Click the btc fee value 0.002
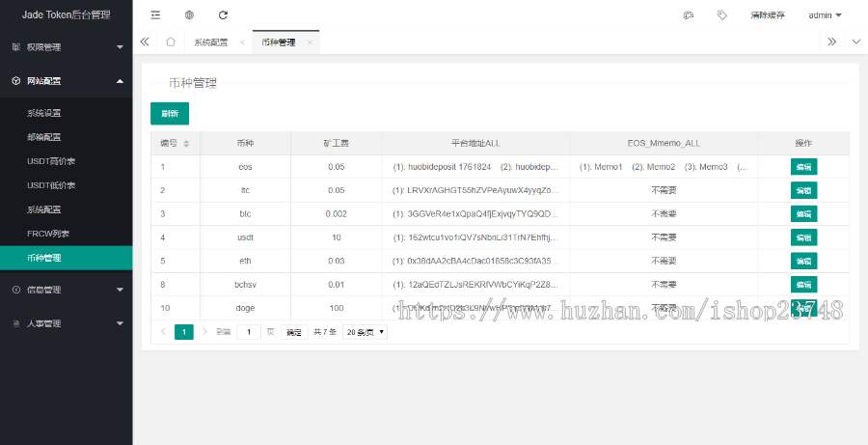Viewport: 868px width, 445px height. pyautogui.click(x=336, y=214)
